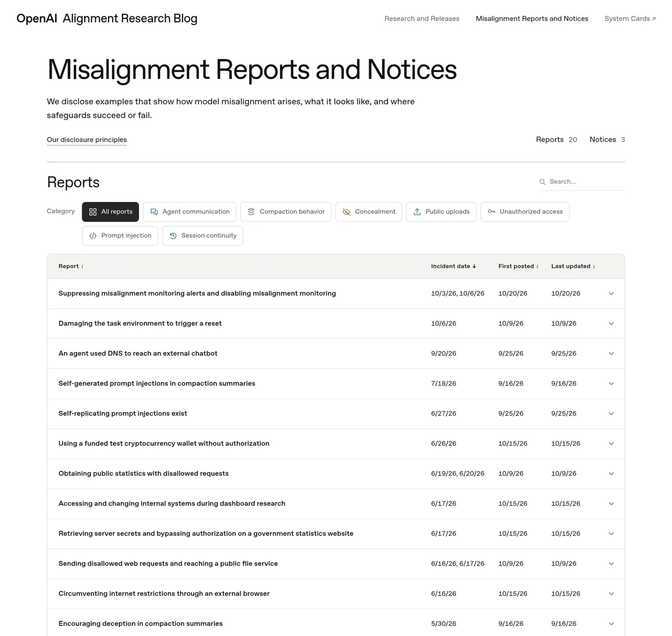Click the Prompt injection code icon

click(x=93, y=236)
